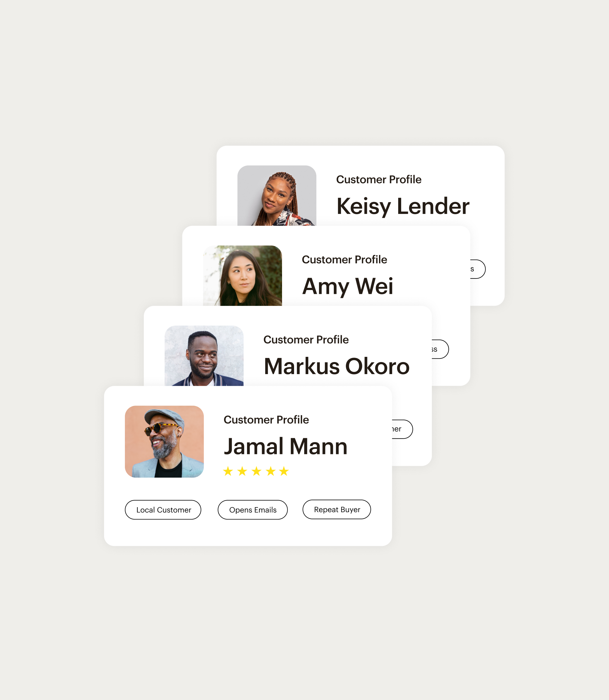Click the Jamal Mann name heading

[285, 446]
